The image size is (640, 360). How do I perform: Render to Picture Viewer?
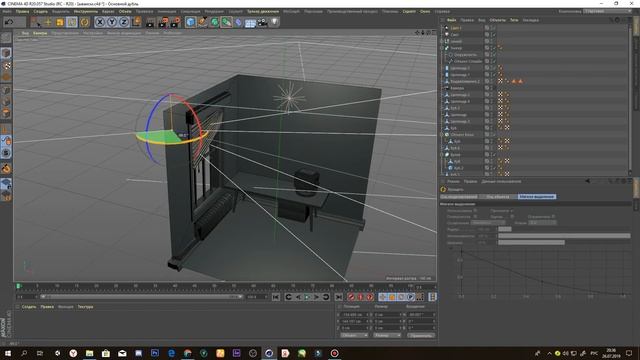[163, 22]
